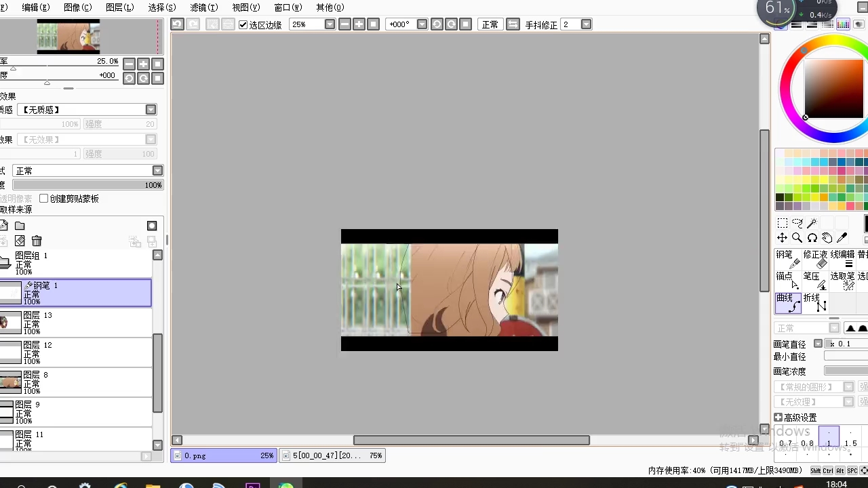Reset the zoom using top toolbar square button
Viewport: 868px width, 488px height.
click(x=373, y=24)
